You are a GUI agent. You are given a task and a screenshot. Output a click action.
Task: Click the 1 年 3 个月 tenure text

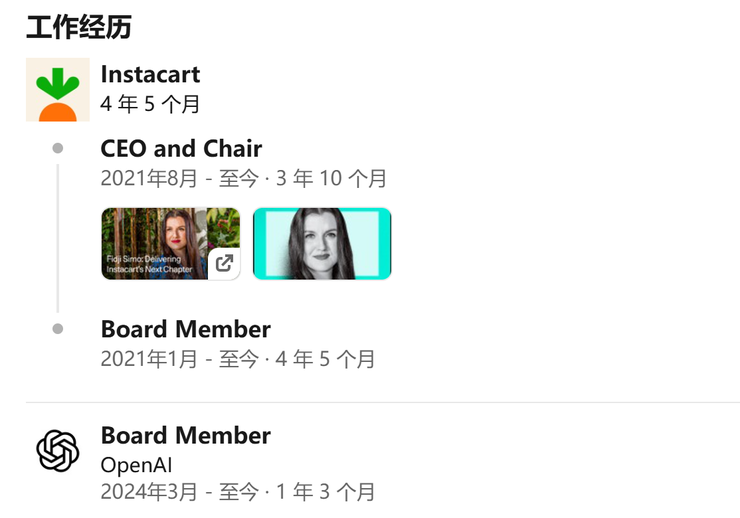(326, 492)
